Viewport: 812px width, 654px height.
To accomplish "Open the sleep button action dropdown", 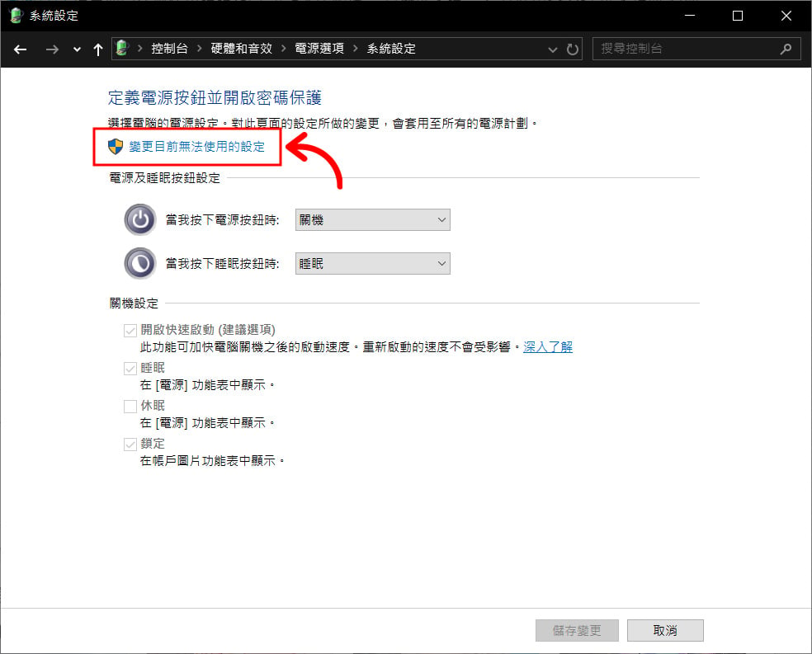I will [372, 265].
